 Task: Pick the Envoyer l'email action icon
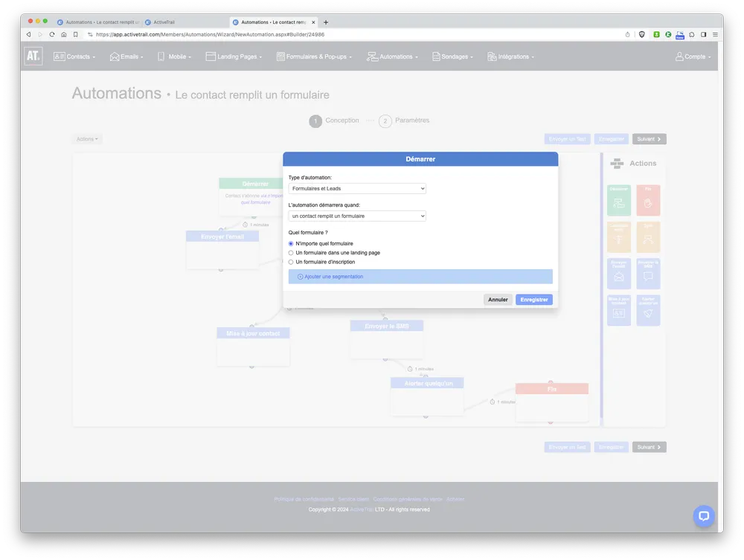[618, 272]
